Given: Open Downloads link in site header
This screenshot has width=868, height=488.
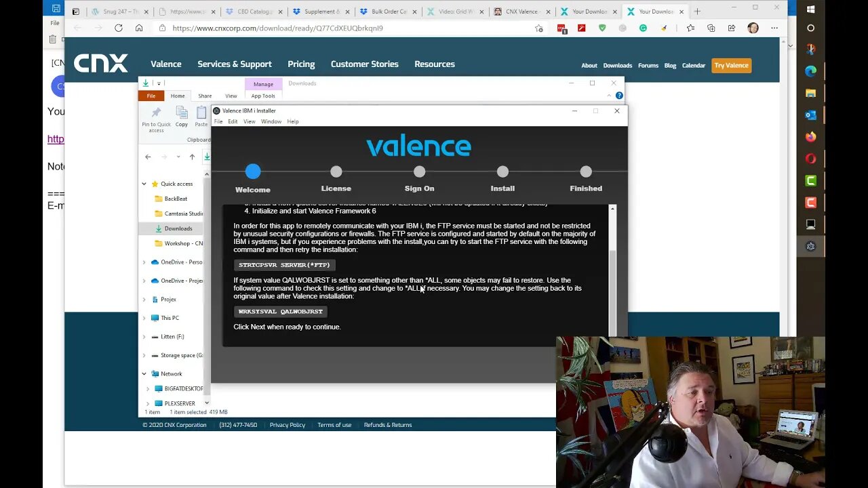Looking at the screenshot, I should (x=618, y=66).
